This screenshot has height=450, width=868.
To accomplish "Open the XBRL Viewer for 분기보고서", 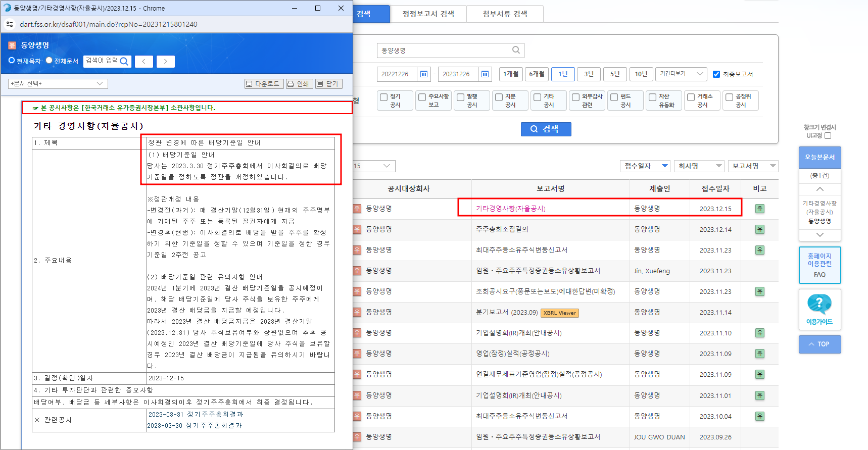I will [560, 313].
